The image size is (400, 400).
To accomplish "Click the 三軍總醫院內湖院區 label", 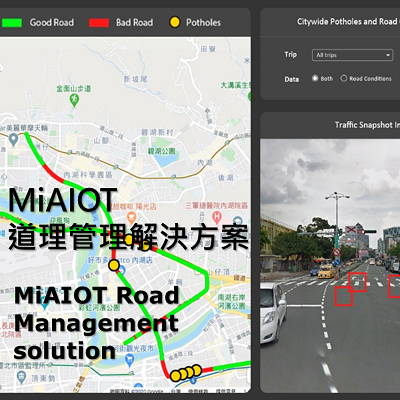I will tap(217, 205).
